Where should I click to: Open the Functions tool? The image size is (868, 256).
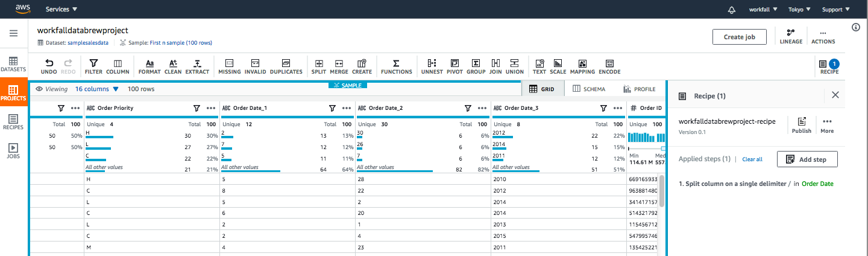point(396,66)
